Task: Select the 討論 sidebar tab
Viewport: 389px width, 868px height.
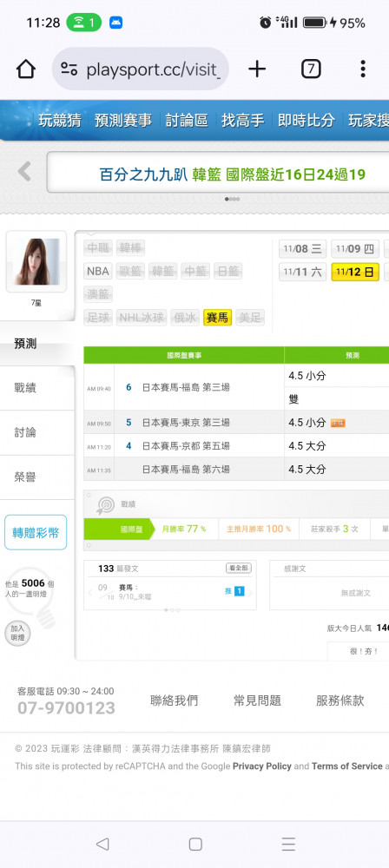Action: tap(36, 432)
